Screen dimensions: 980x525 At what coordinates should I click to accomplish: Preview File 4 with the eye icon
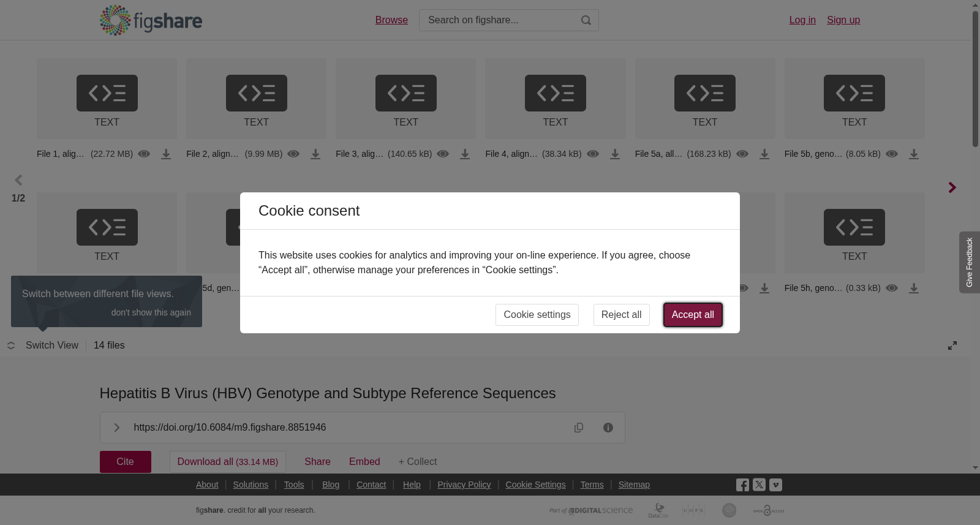(x=593, y=154)
